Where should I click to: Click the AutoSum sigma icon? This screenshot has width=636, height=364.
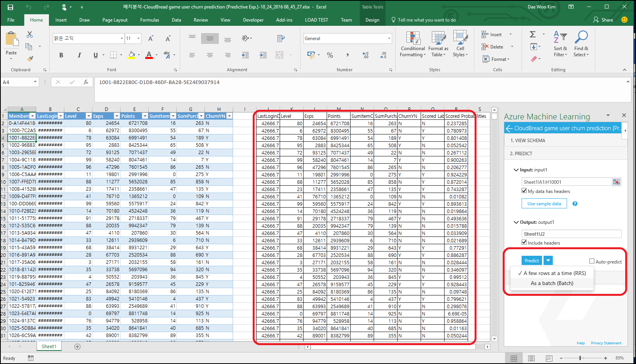(533, 34)
